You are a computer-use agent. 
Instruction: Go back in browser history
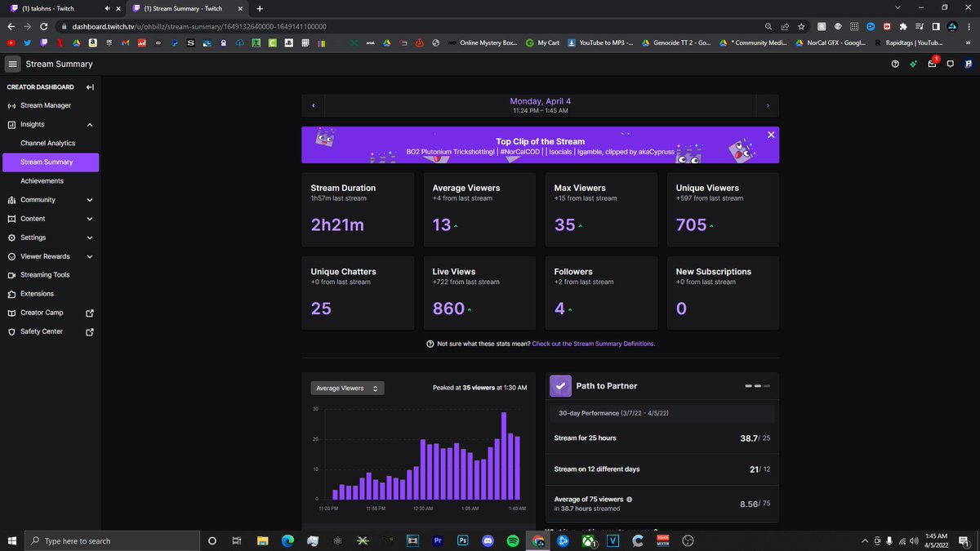(x=11, y=25)
